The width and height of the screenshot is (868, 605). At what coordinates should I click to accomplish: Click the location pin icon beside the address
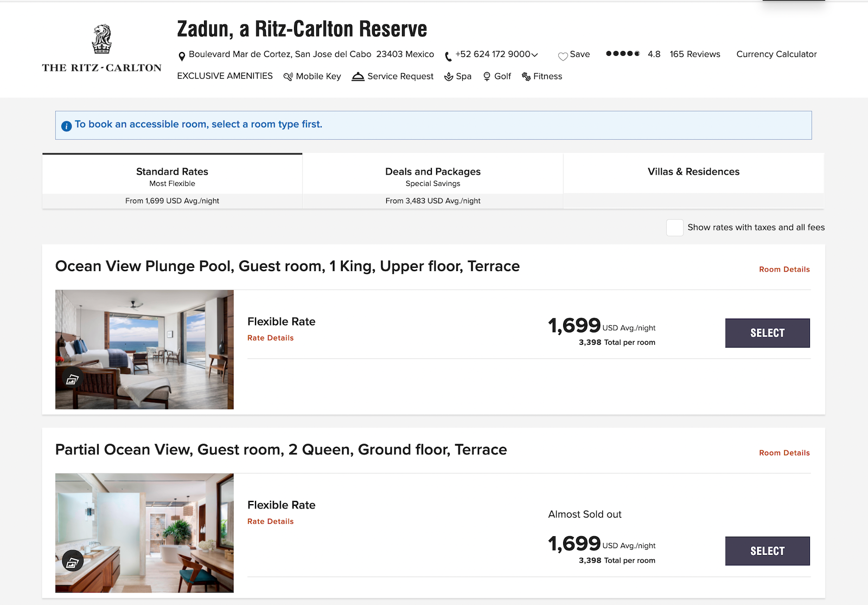click(181, 55)
